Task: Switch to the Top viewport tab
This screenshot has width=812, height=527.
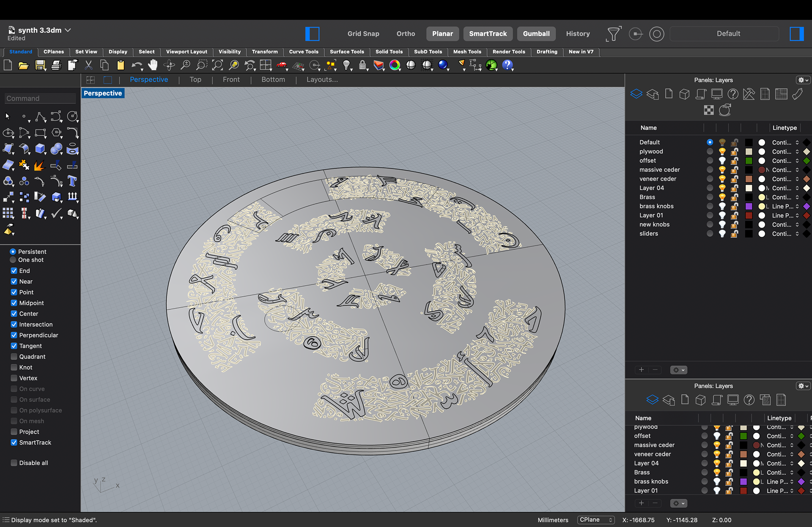Action: click(x=195, y=79)
